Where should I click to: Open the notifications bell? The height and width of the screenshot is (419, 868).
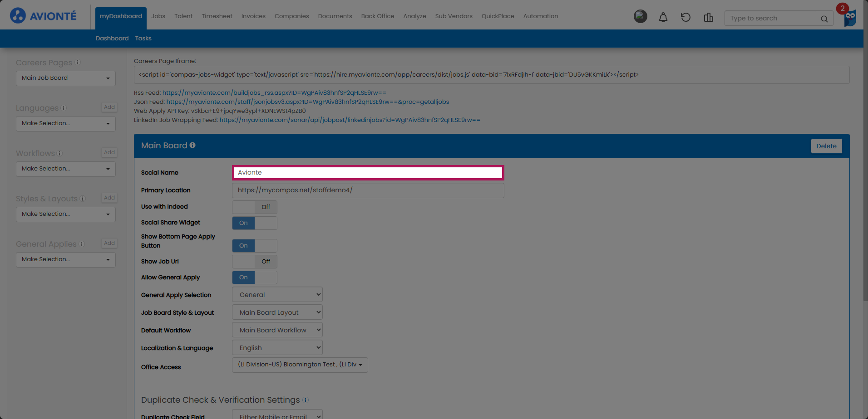point(663,17)
